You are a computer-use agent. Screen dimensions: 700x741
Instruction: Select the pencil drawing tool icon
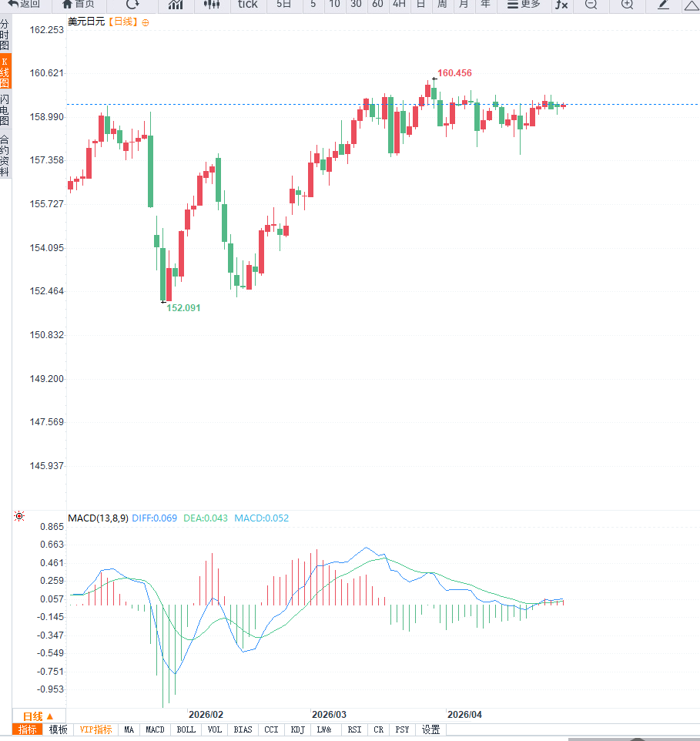pos(663,5)
